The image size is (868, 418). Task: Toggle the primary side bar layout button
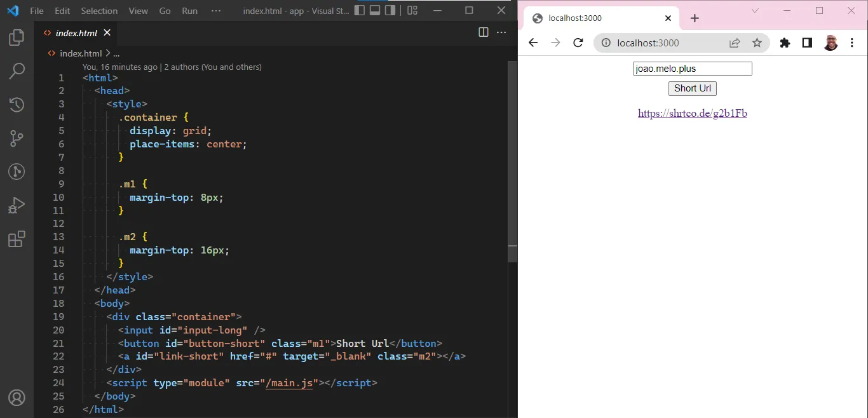click(360, 10)
